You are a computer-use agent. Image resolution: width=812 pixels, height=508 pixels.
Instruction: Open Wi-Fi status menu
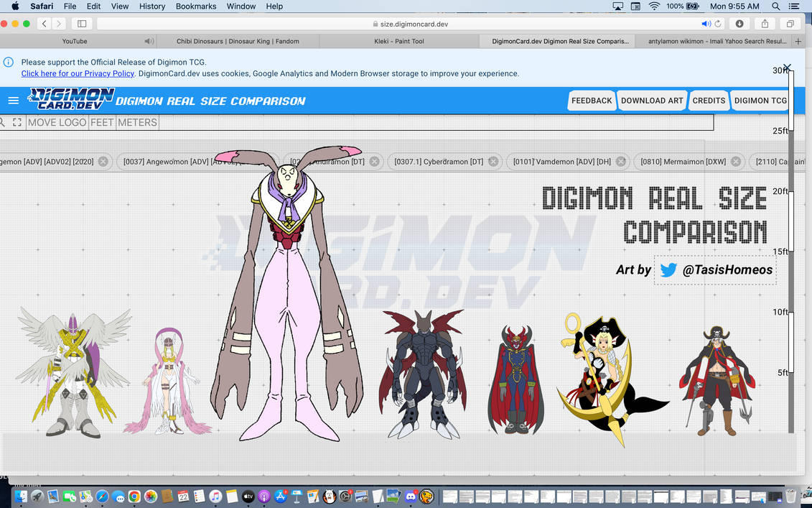[x=654, y=6]
